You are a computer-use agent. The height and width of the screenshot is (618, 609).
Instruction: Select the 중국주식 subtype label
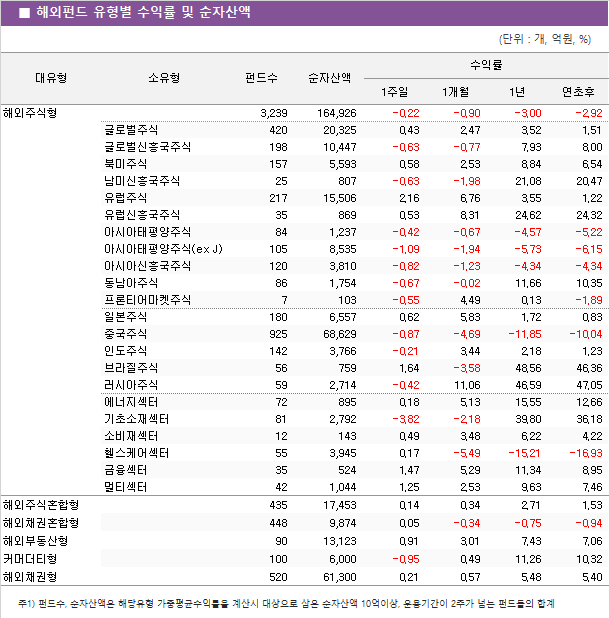click(125, 333)
